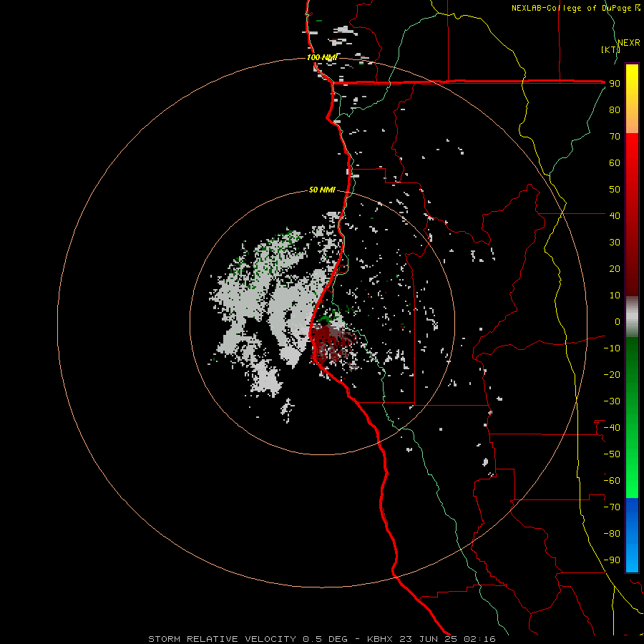Click the 40 value on velocity scale
The height and width of the screenshot is (644, 644).
[x=615, y=215]
